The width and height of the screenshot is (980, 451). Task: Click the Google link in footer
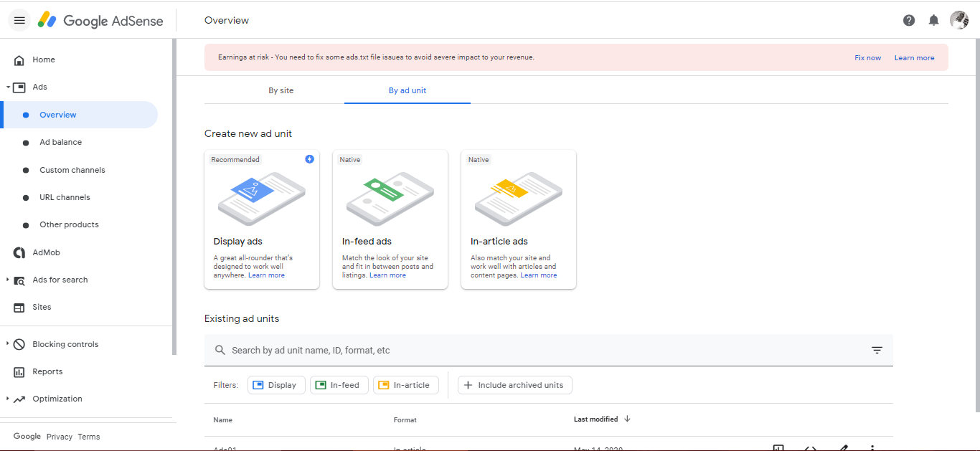pos(27,436)
